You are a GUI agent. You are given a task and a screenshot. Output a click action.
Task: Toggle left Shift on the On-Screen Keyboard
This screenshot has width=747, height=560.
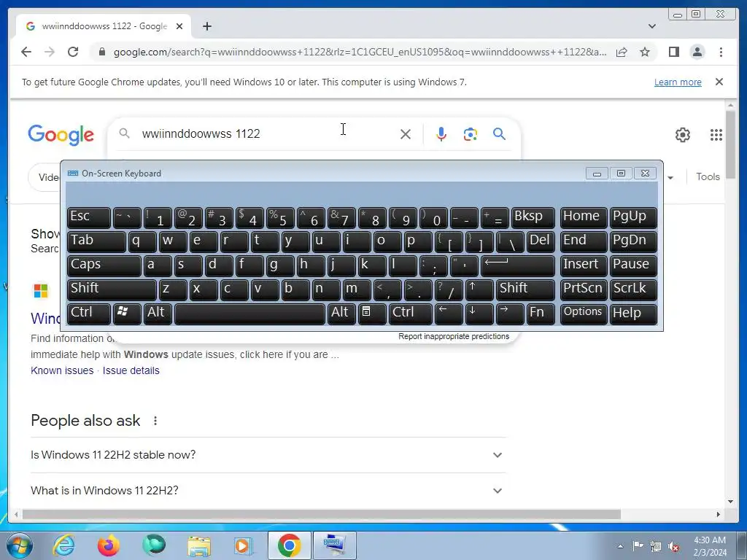click(112, 289)
